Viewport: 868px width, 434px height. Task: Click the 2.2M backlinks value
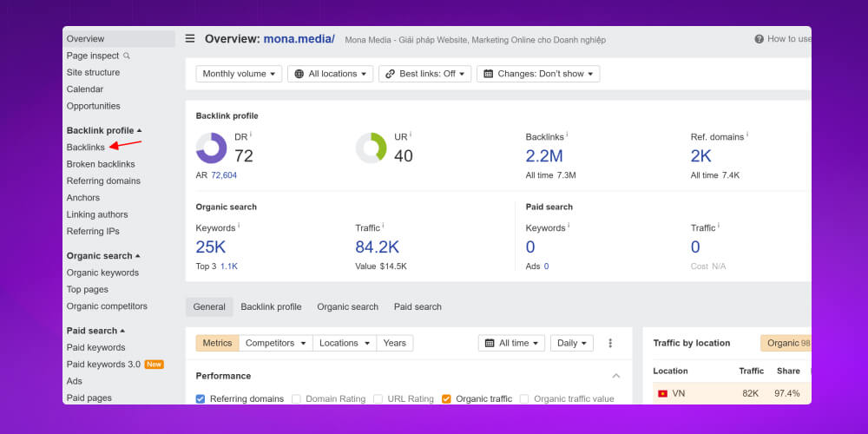(544, 156)
